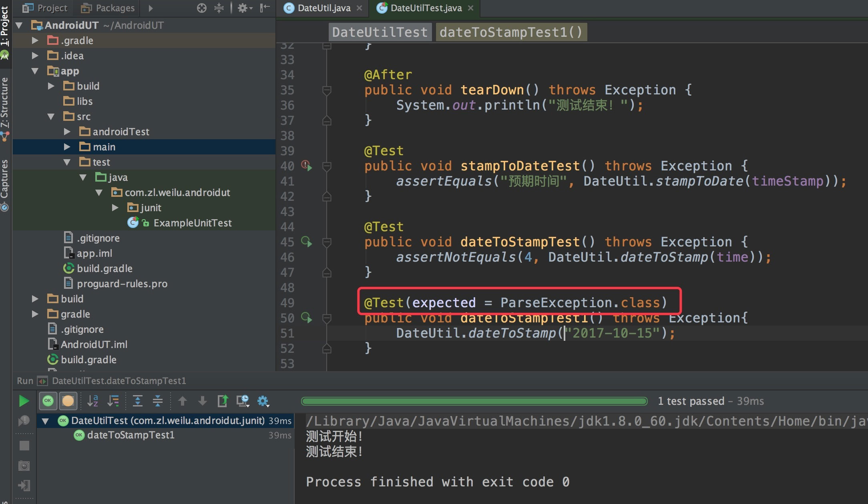Open Project panel settings gear menu

(245, 8)
